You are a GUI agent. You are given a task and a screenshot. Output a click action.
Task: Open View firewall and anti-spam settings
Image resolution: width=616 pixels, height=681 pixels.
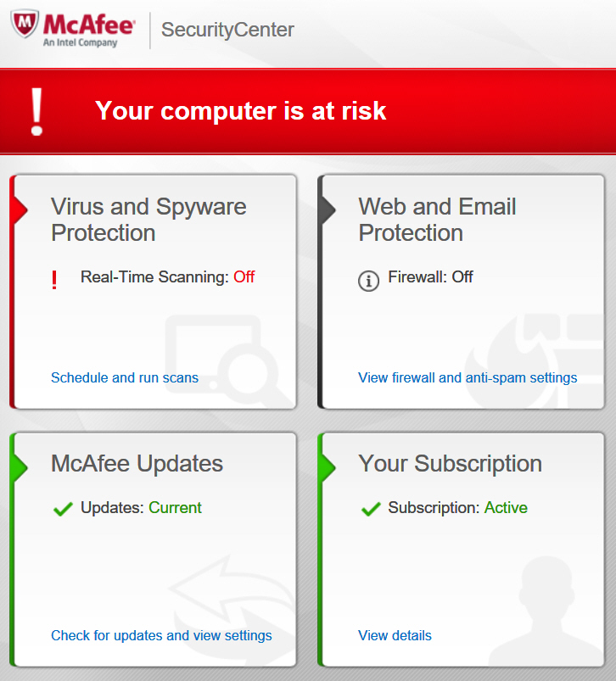click(x=468, y=378)
